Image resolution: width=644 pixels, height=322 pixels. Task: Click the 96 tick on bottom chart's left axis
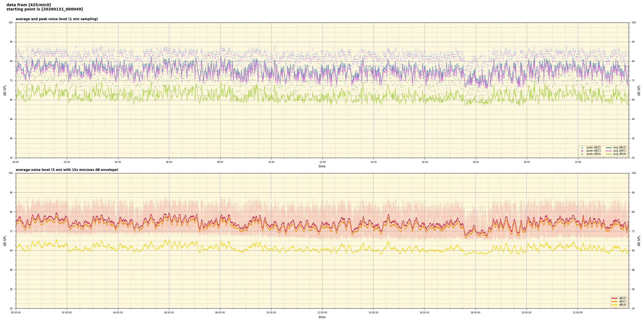11,192
